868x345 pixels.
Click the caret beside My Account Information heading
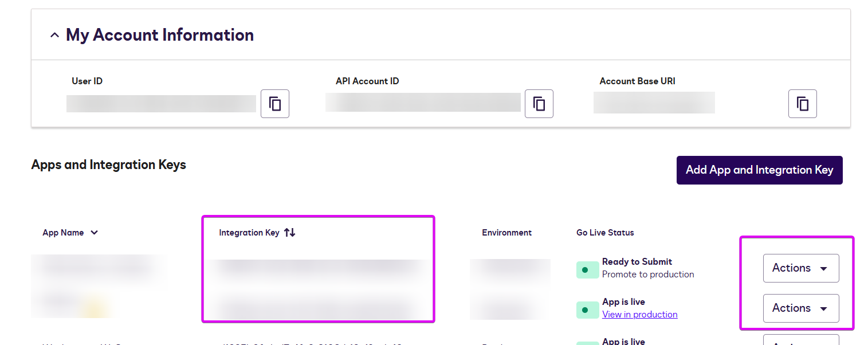pos(54,34)
